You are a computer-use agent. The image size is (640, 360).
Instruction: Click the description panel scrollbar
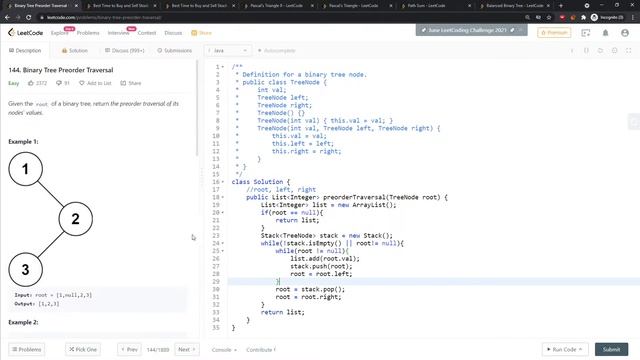pyautogui.click(x=197, y=108)
